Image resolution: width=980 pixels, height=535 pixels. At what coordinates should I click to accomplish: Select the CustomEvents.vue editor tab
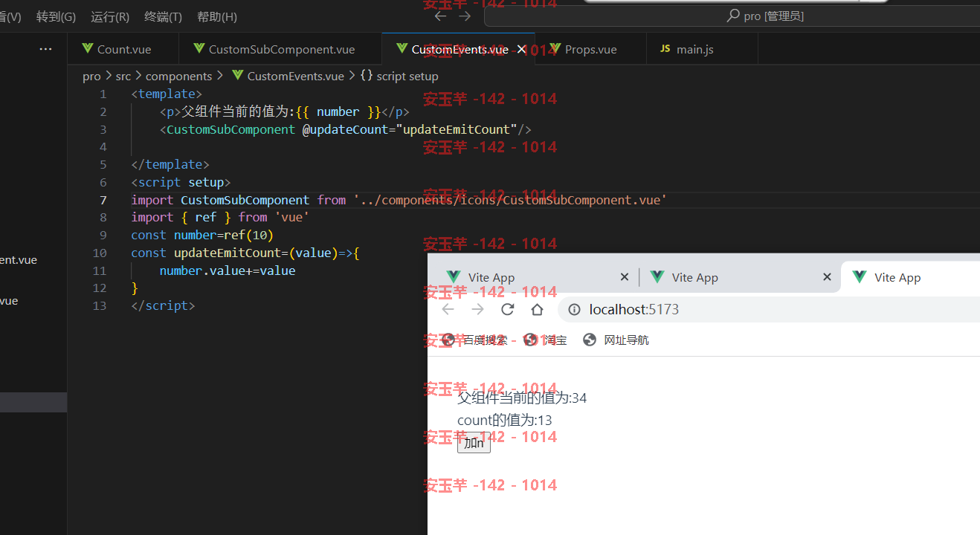(x=460, y=49)
